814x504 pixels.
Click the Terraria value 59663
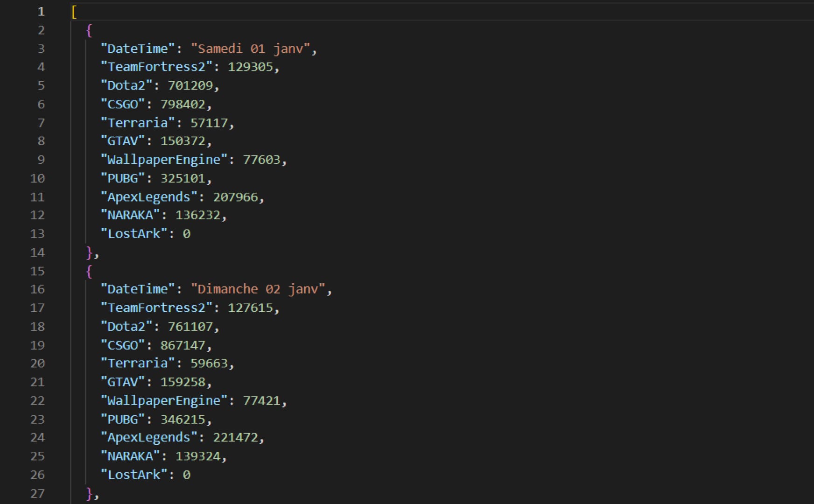[x=209, y=364]
